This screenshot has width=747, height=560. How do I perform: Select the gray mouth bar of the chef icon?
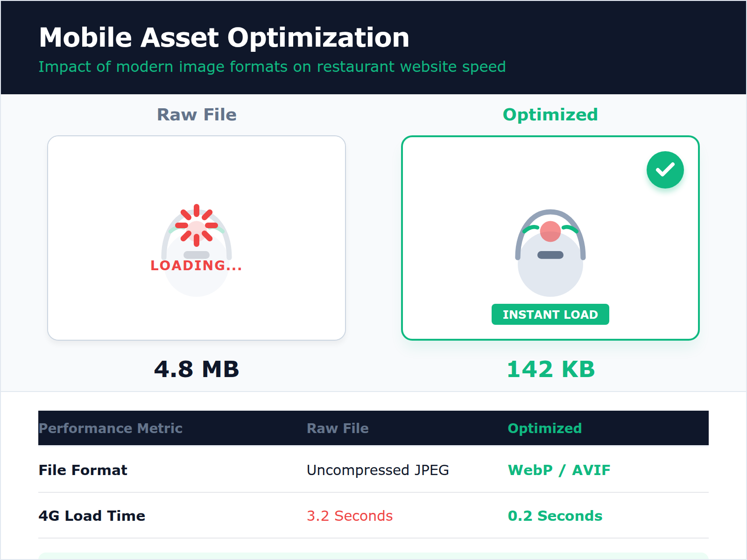[x=550, y=255]
